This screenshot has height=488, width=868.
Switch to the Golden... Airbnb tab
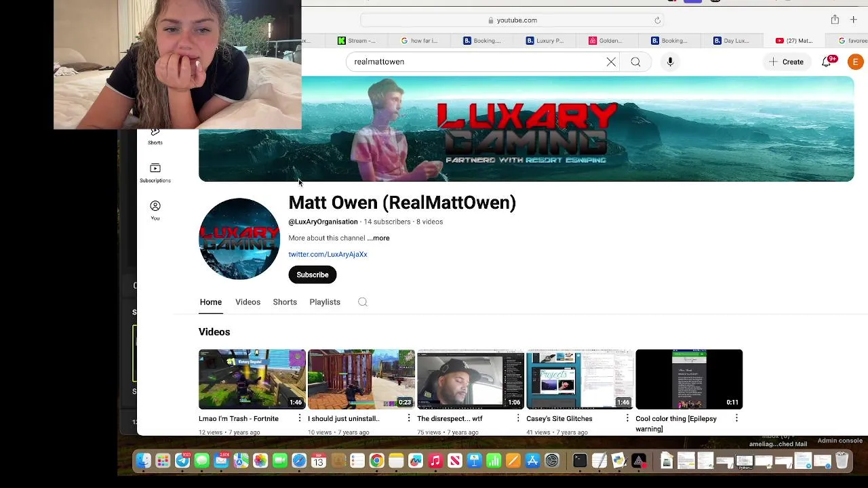pos(607,41)
